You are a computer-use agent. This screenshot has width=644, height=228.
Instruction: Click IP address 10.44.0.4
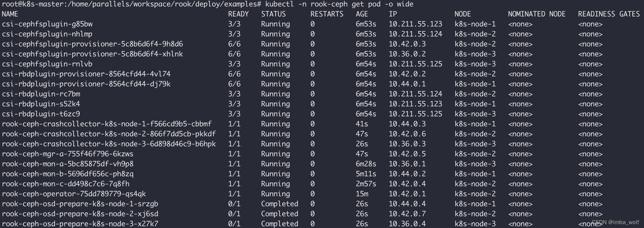tap(407, 204)
